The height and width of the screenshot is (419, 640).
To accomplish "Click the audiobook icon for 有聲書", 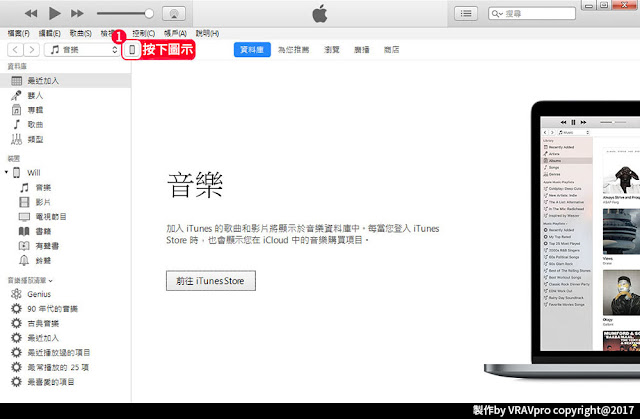I will click(24, 246).
